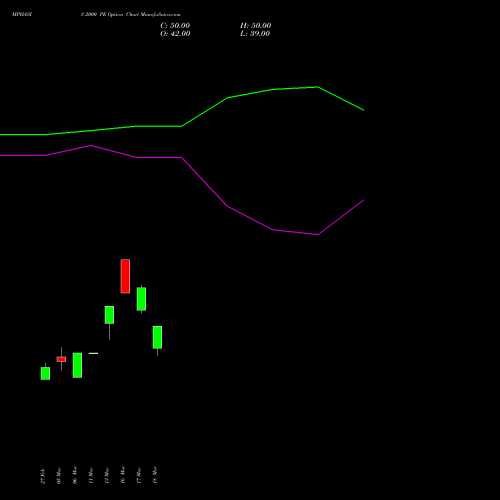Click the 11 Mar date axis label
500x500 pixels.
click(91, 476)
